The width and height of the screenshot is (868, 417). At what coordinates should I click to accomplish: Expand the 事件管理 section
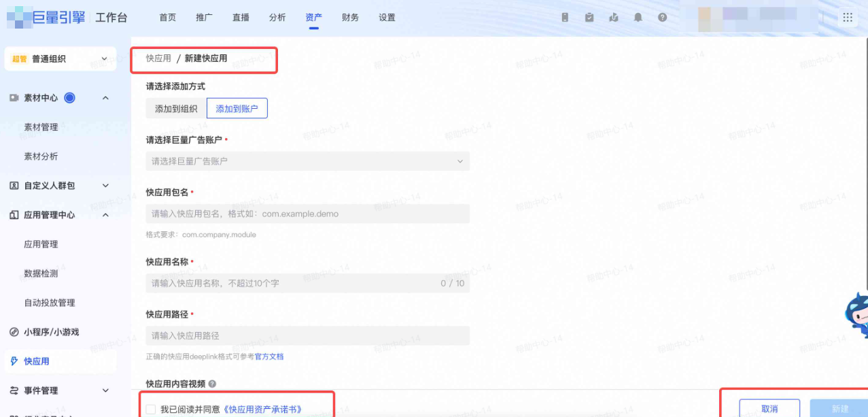(x=105, y=390)
